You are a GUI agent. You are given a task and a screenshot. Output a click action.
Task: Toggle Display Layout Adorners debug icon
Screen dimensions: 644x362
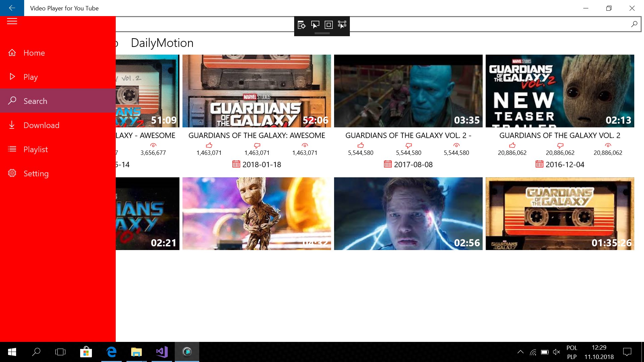click(329, 25)
